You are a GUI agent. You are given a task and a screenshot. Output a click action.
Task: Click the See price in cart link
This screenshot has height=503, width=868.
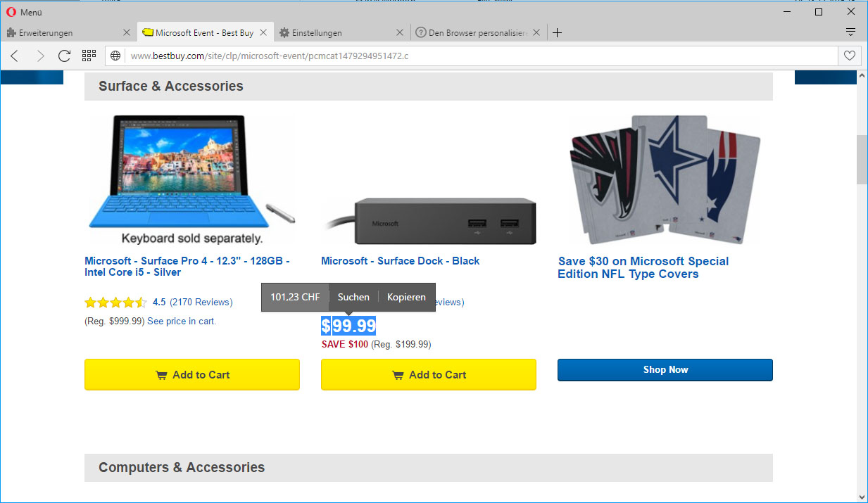point(182,321)
